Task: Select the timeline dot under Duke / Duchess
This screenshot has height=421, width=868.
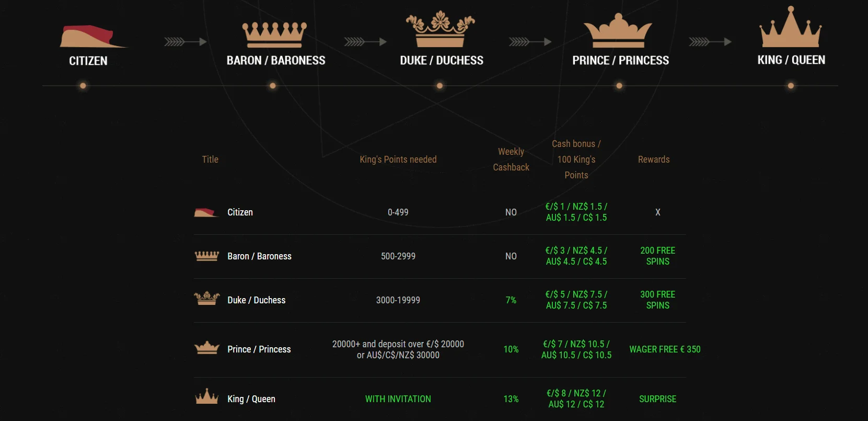Action: (x=439, y=86)
